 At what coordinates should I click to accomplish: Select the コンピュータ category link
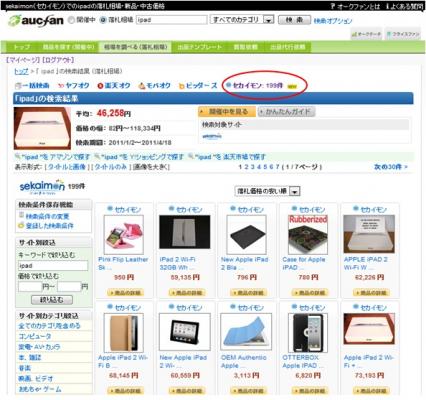(x=35, y=336)
